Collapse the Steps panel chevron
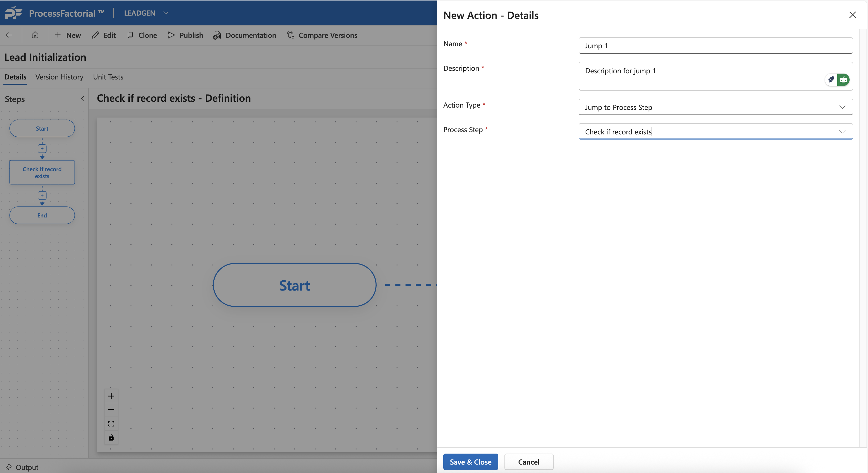 click(83, 99)
